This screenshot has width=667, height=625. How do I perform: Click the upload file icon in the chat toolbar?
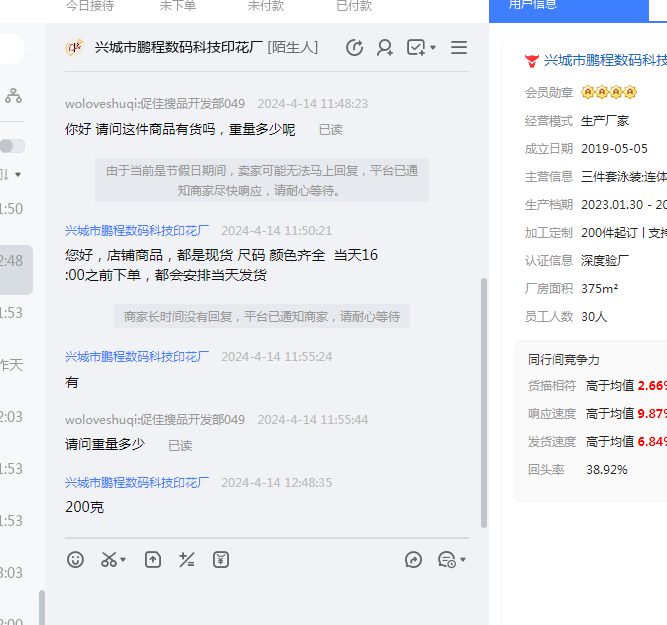(x=153, y=560)
